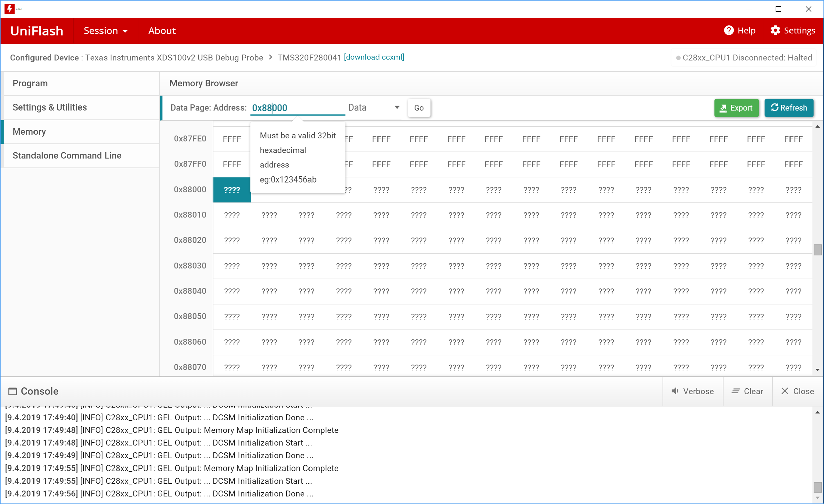Click the Verbose button text

pos(698,391)
